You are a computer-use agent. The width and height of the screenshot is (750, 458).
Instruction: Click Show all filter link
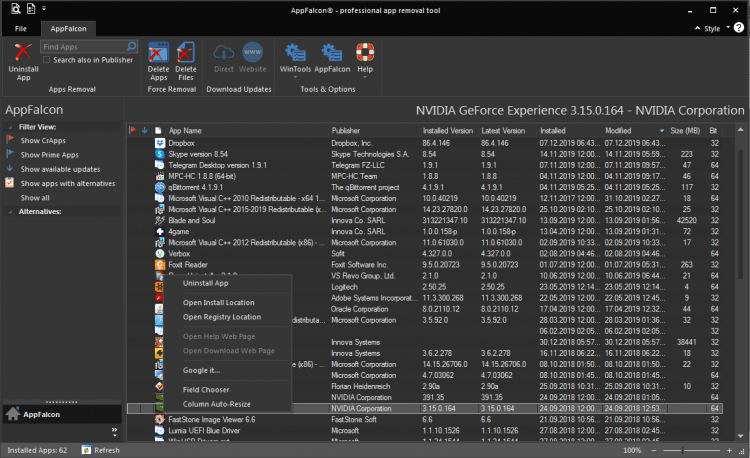[34, 198]
